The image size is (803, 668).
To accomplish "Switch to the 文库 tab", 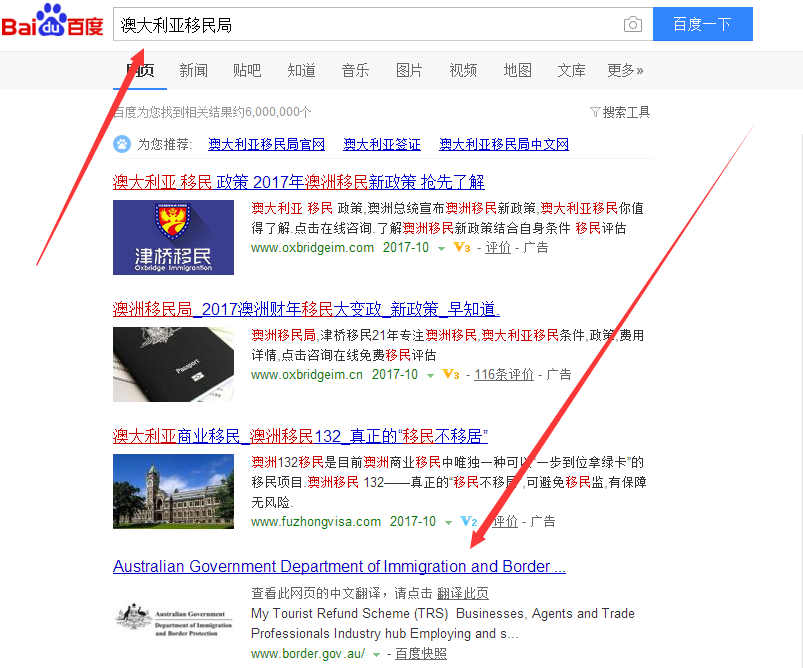I will pyautogui.click(x=572, y=70).
